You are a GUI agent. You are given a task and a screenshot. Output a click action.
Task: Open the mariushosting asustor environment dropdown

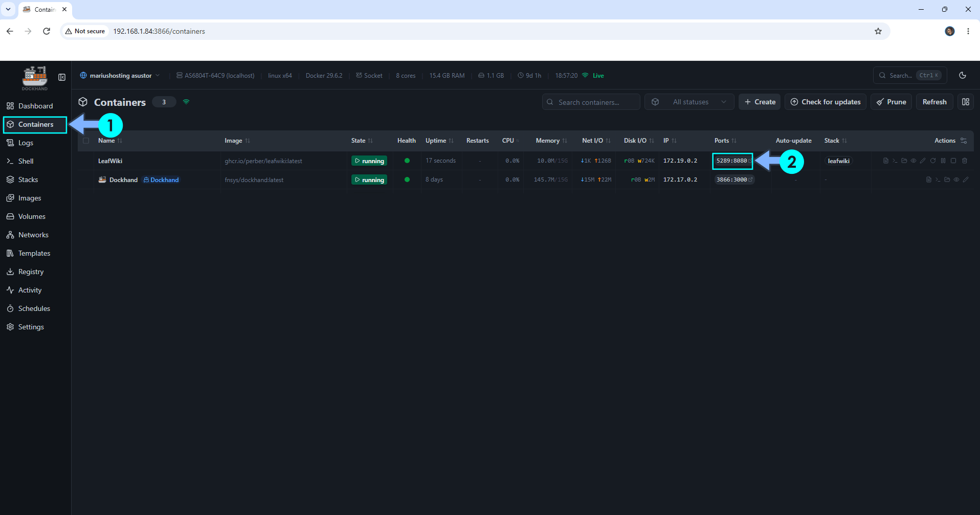(120, 75)
